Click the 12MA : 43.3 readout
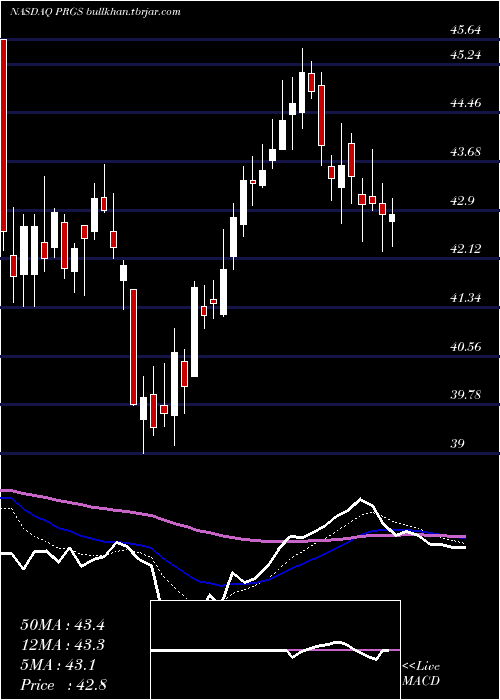Image resolution: width=500 pixels, height=700 pixels. point(62,645)
